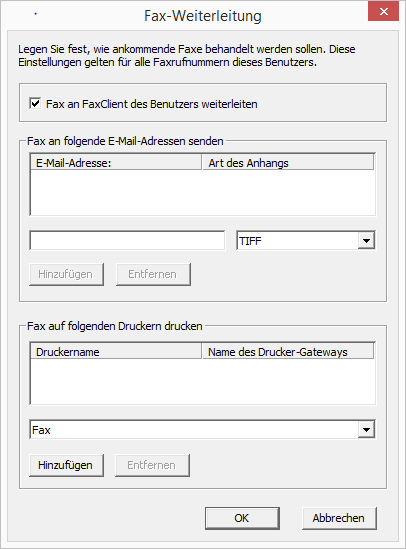Click Entfernen in the E-Mail-Adressen group

click(x=153, y=274)
